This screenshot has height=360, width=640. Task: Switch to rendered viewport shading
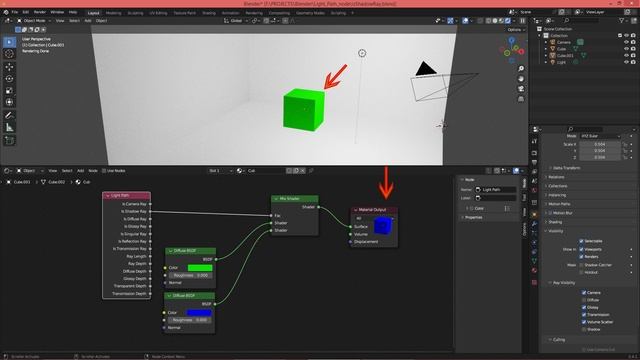pyautogui.click(x=508, y=20)
